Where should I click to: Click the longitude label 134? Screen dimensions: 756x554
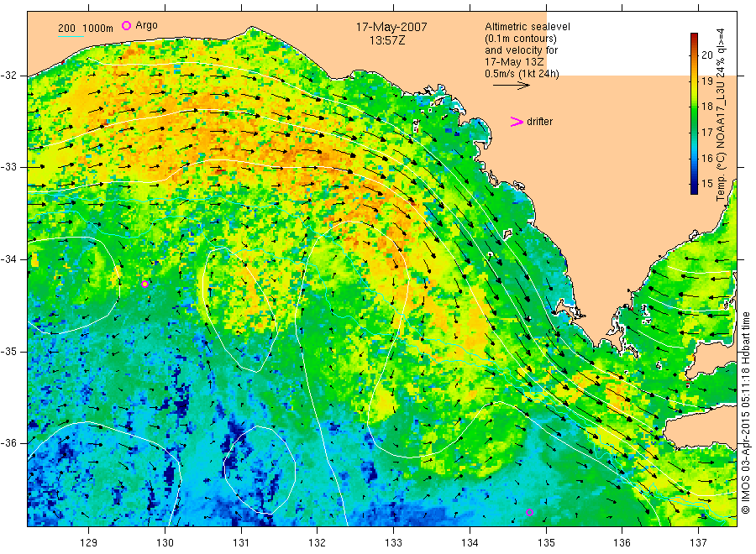(x=470, y=543)
